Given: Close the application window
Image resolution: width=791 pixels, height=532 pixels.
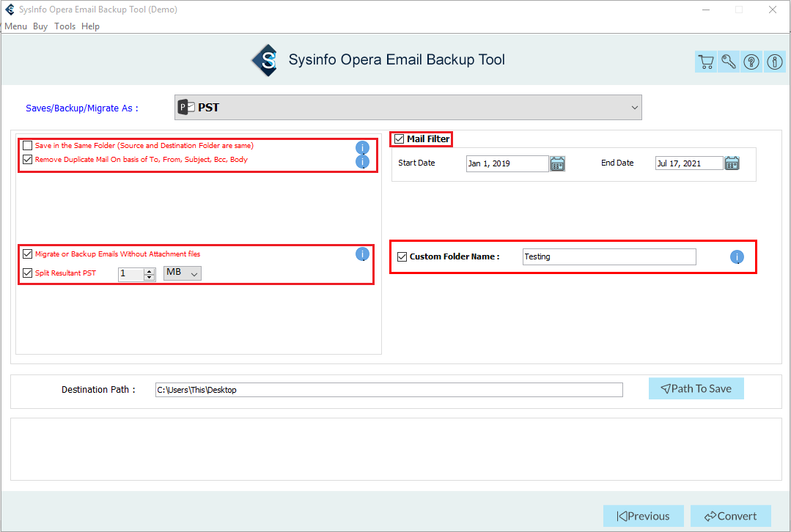Looking at the screenshot, I should coord(773,10).
